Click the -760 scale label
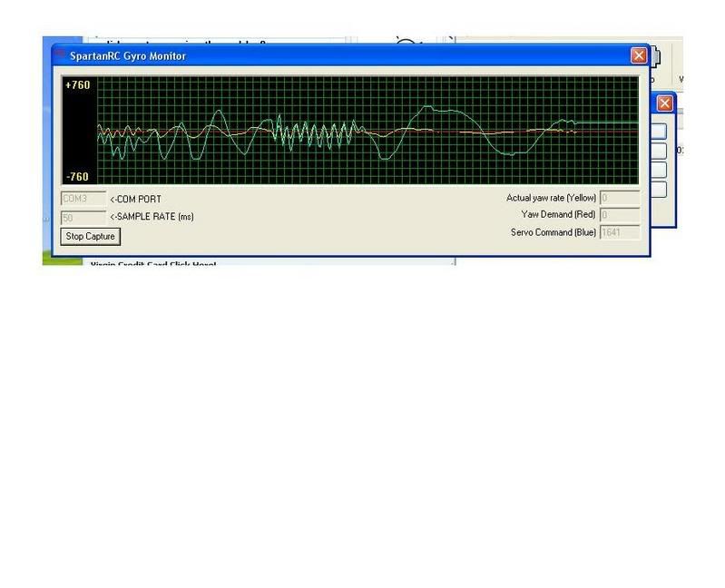The height and width of the screenshot is (588, 725). pyautogui.click(x=78, y=177)
